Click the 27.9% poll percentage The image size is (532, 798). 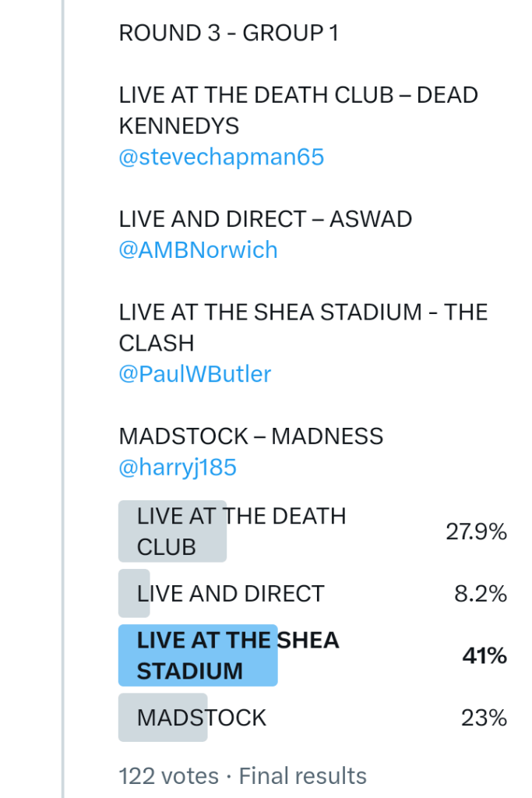(x=476, y=532)
